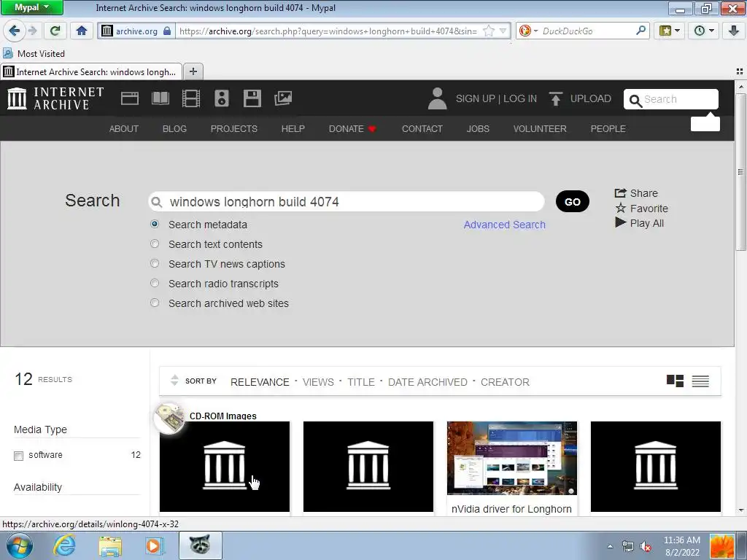Open the Windows Start orb
747x560 pixels.
20,545
